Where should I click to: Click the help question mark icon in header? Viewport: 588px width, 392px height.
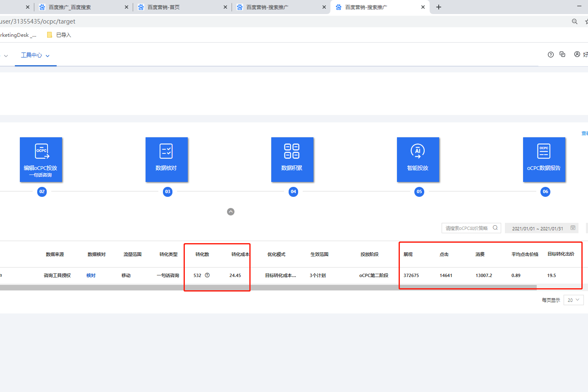(550, 55)
